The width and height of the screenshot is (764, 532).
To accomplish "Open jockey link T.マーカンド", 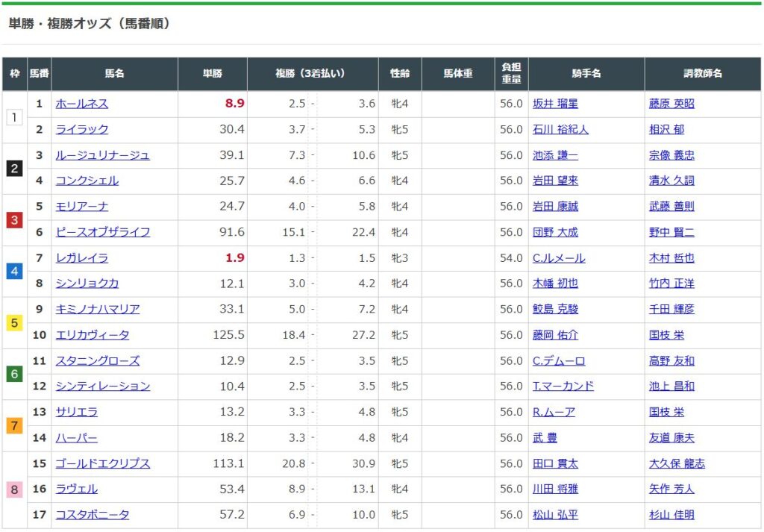I will (x=563, y=387).
